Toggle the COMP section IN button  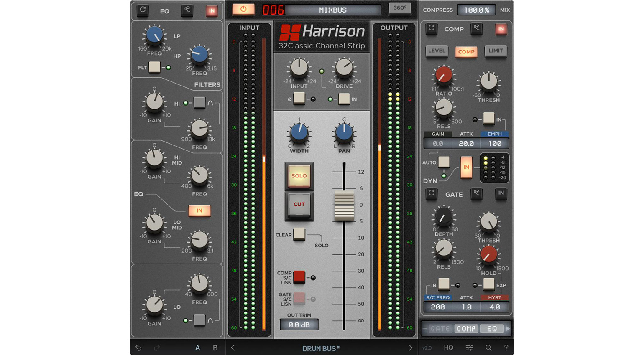pos(501,29)
